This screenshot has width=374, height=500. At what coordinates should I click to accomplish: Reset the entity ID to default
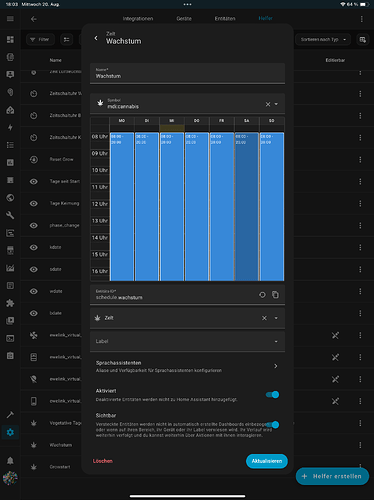click(x=262, y=295)
